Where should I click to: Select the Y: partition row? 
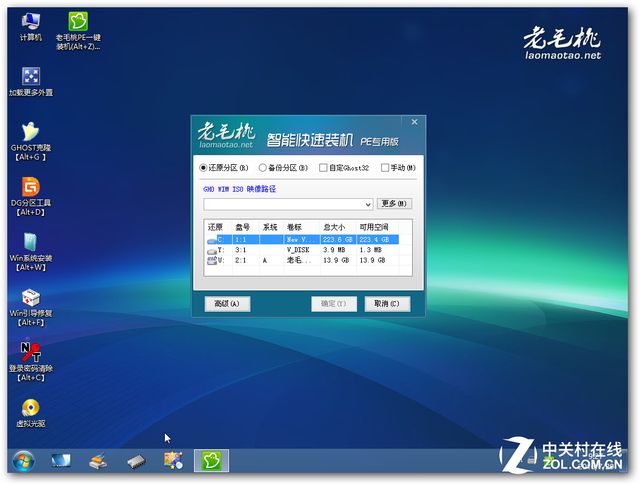302,250
